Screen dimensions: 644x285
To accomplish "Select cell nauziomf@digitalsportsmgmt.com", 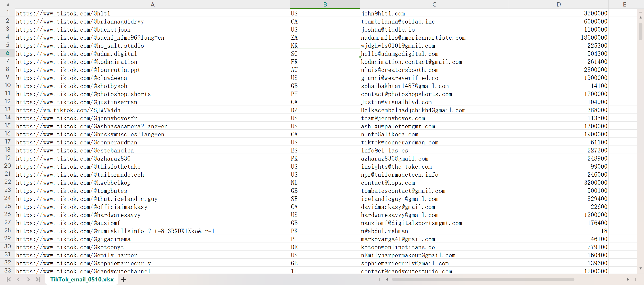I will [434, 223].
